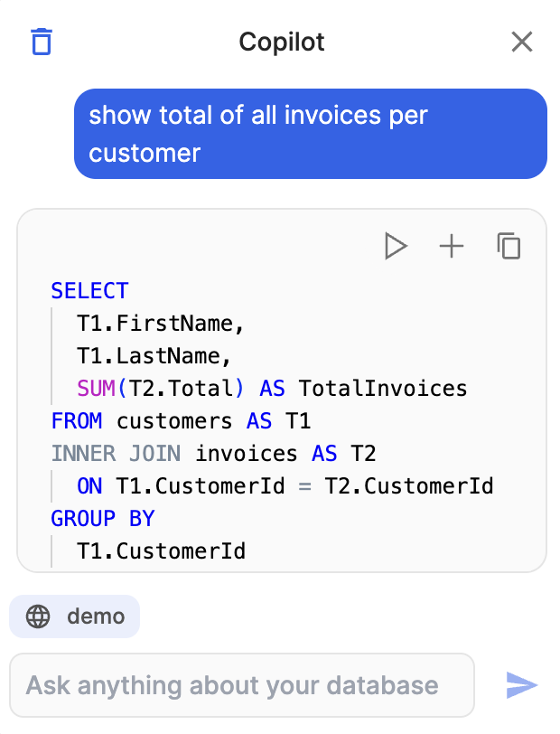Image resolution: width=560 pixels, height=734 pixels.
Task: Focus the 'Ask anything about your database' field
Action: coord(242,685)
